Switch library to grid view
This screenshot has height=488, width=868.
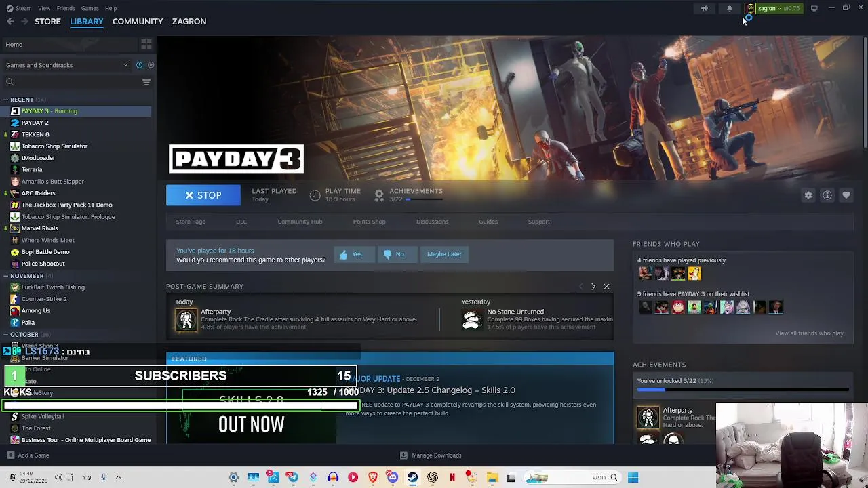(146, 44)
